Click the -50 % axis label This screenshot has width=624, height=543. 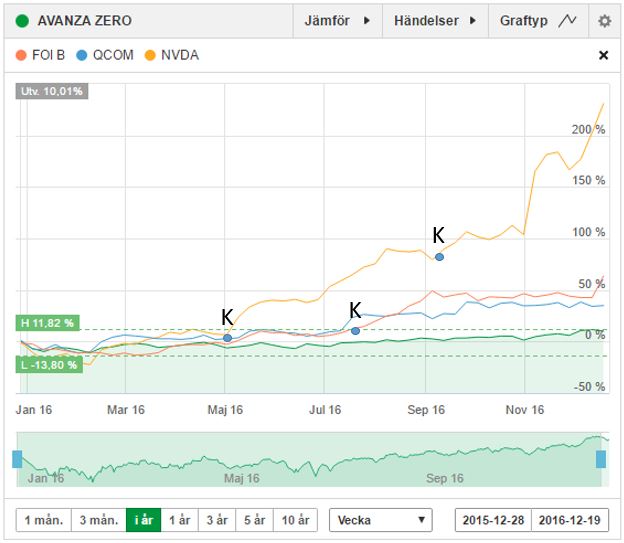coord(589,387)
